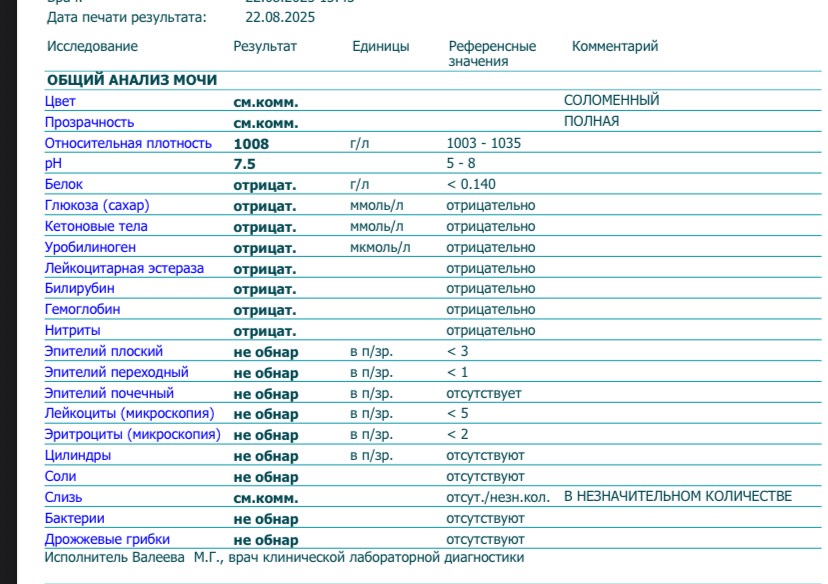This screenshot has height=584, width=828.
Task: Click the 'Билирубин' row label
Action: (80, 289)
